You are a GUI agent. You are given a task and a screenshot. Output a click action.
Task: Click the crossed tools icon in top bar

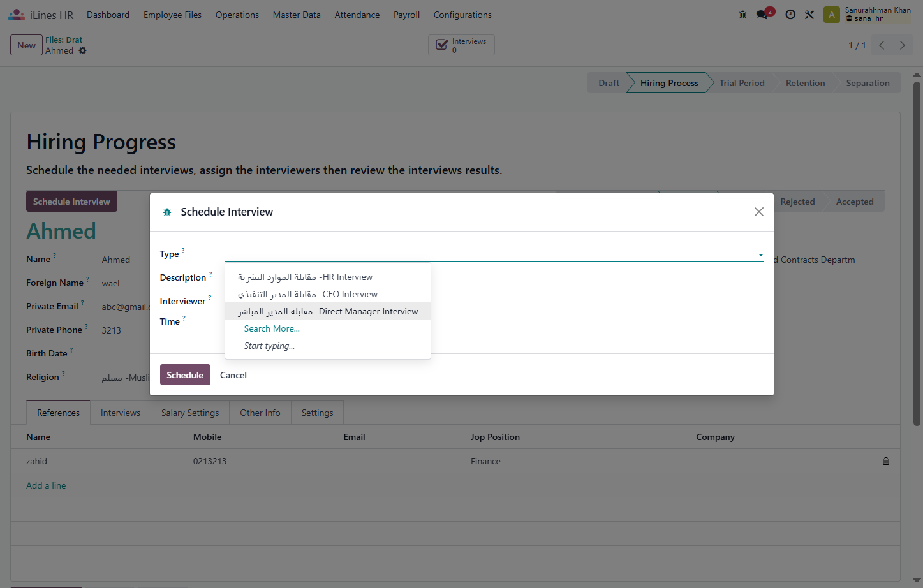[809, 15]
